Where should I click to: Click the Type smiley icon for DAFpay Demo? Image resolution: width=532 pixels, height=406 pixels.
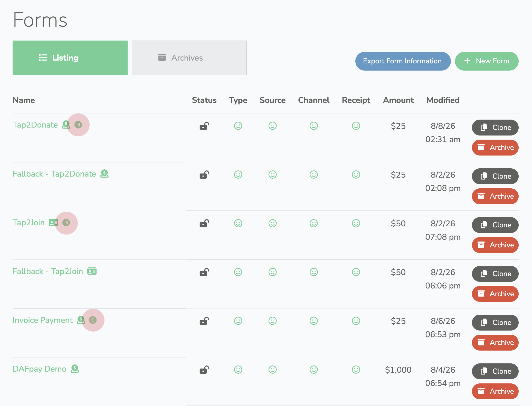[238, 370]
